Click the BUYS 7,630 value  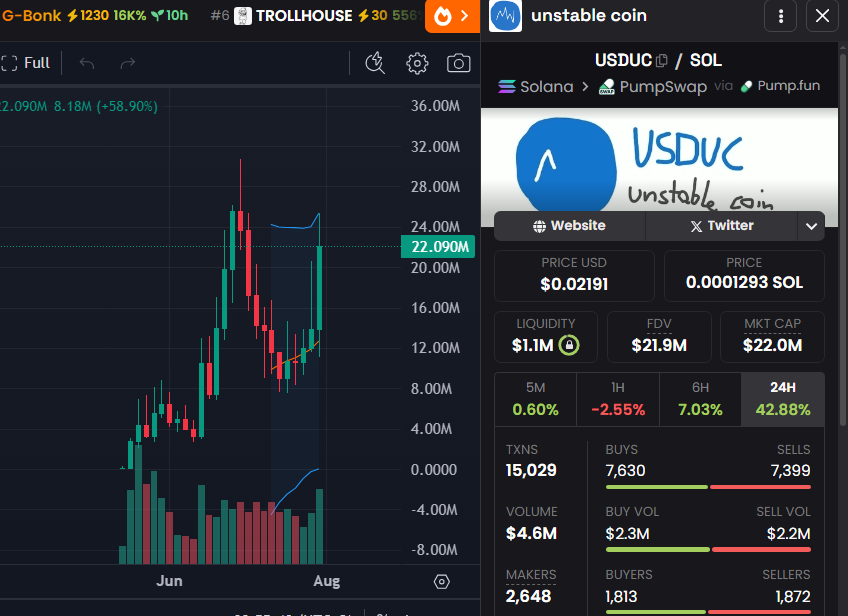tap(625, 471)
